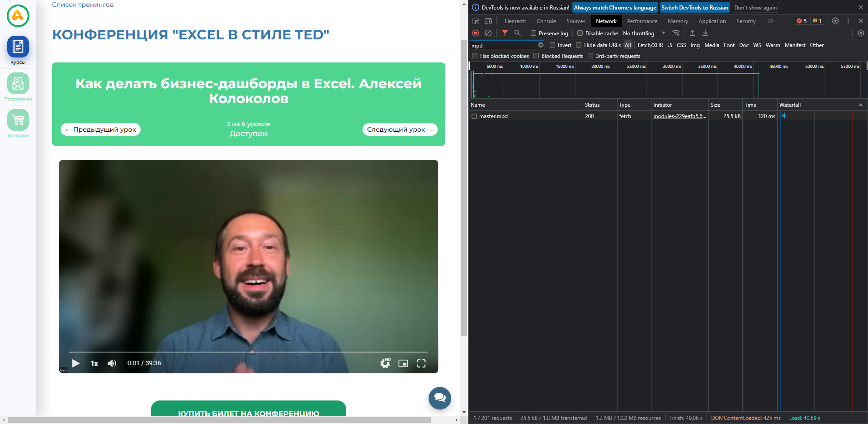Enable the Preserve log checkbox
The width and height of the screenshot is (868, 424).
533,33
